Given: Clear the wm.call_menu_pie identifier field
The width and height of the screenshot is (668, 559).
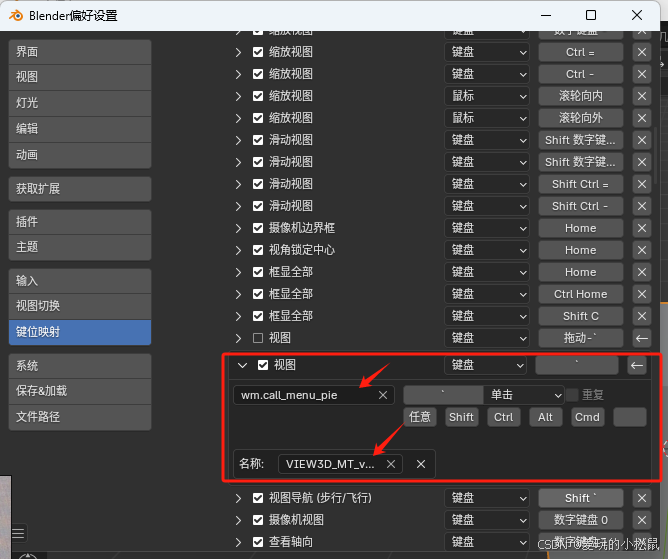Looking at the screenshot, I should [383, 395].
